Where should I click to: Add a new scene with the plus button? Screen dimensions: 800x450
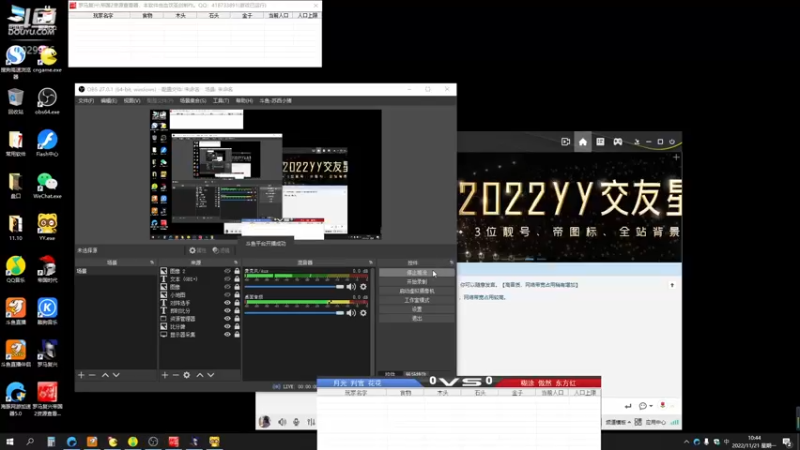[81, 375]
